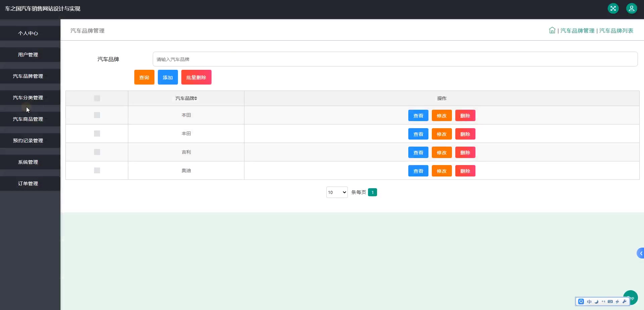The height and width of the screenshot is (310, 644).
Task: Click the IME moon icon
Action: tap(596, 302)
